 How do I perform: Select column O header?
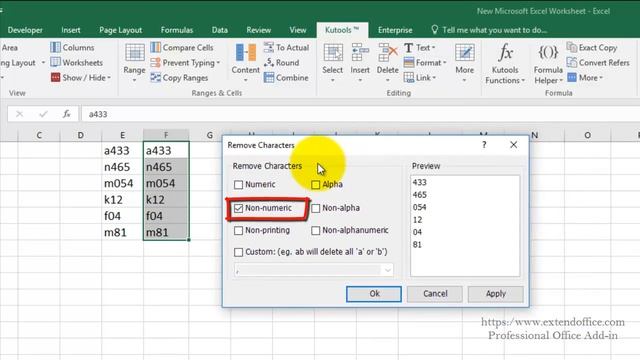tap(587, 135)
